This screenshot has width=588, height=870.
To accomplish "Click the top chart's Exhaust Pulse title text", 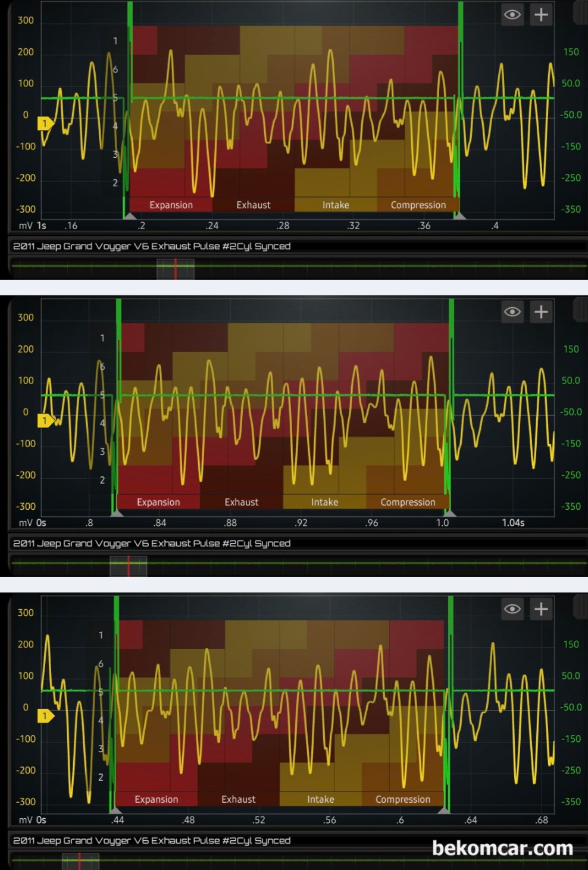I will 152,246.
